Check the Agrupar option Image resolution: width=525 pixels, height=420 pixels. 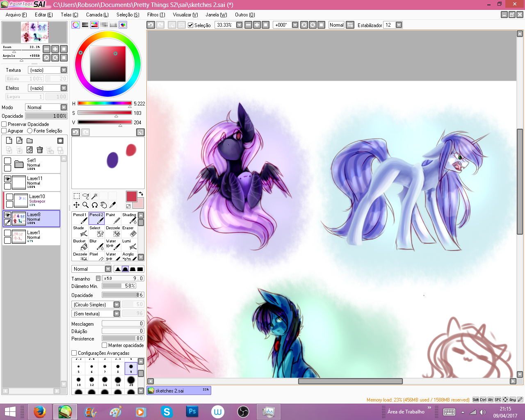pos(4,131)
